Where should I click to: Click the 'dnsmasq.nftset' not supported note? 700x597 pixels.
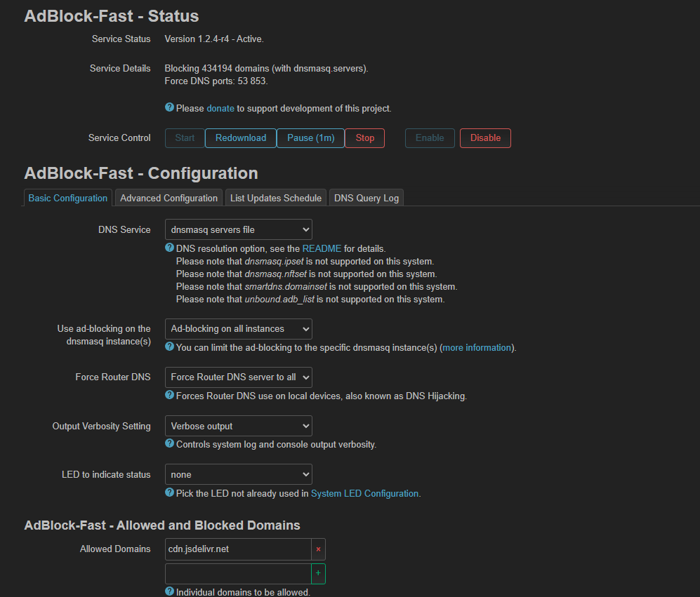click(307, 274)
